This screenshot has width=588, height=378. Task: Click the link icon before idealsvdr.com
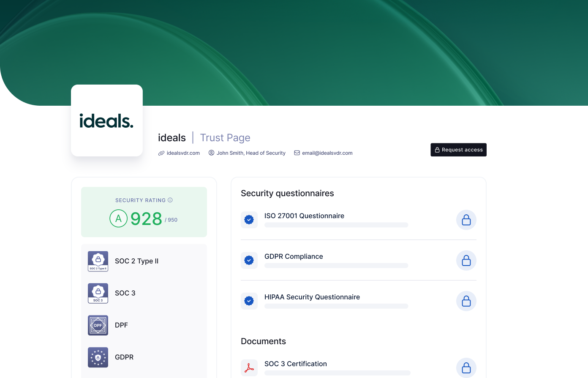pos(161,153)
